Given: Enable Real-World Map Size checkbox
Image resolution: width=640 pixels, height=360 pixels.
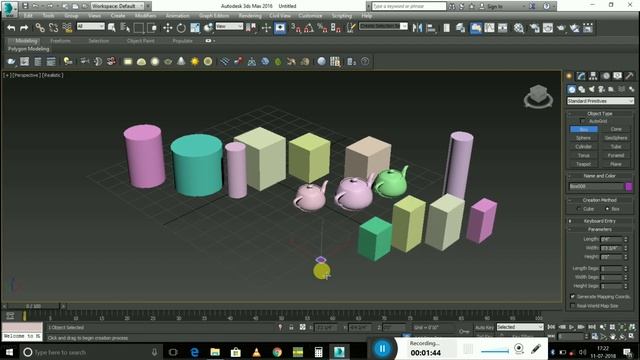Looking at the screenshot, I should (573, 306).
